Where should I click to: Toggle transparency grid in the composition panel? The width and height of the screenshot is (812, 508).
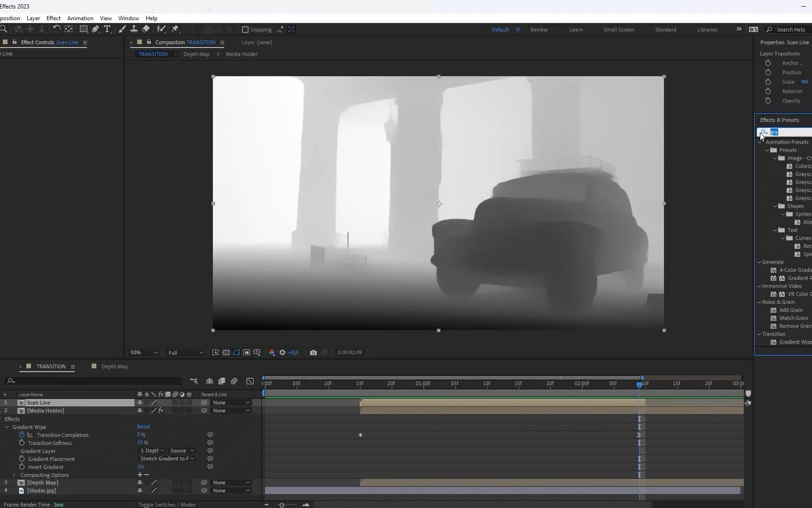tap(226, 353)
